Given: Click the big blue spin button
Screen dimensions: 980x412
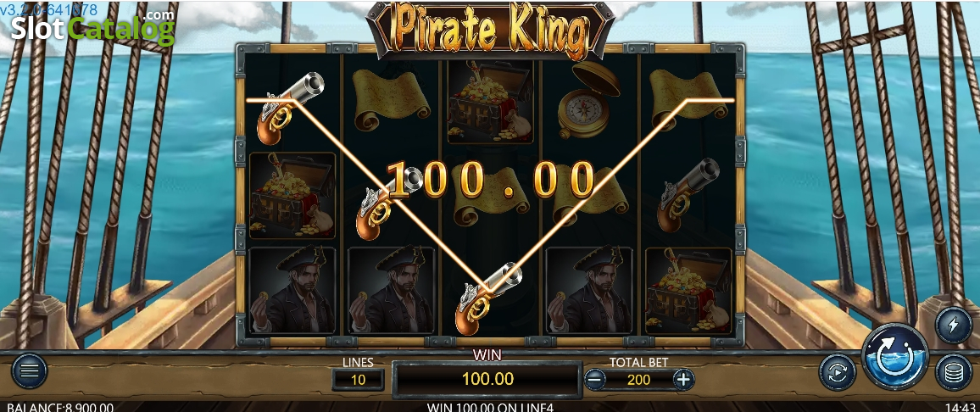Looking at the screenshot, I should point(894,359).
